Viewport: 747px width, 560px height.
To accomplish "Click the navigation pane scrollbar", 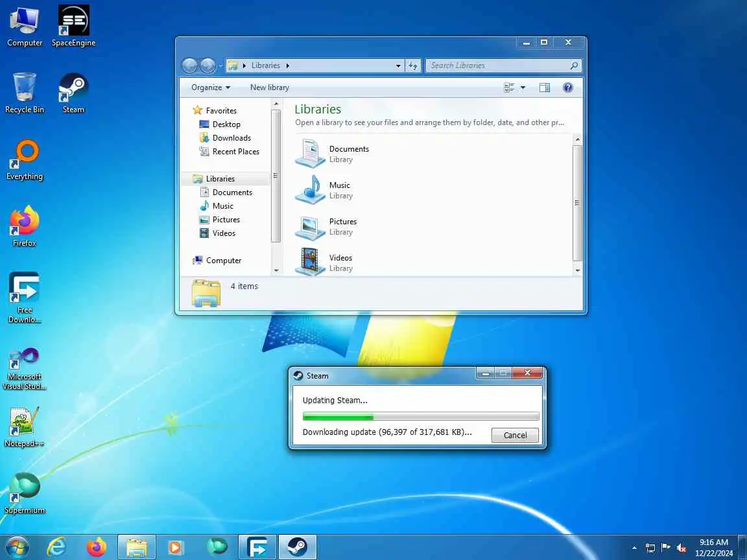I will pos(276,176).
